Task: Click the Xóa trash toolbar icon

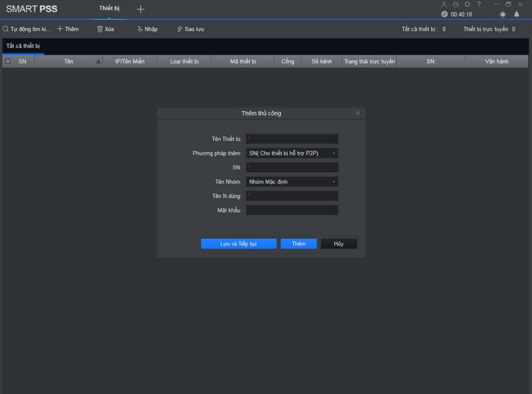Action: 100,29
